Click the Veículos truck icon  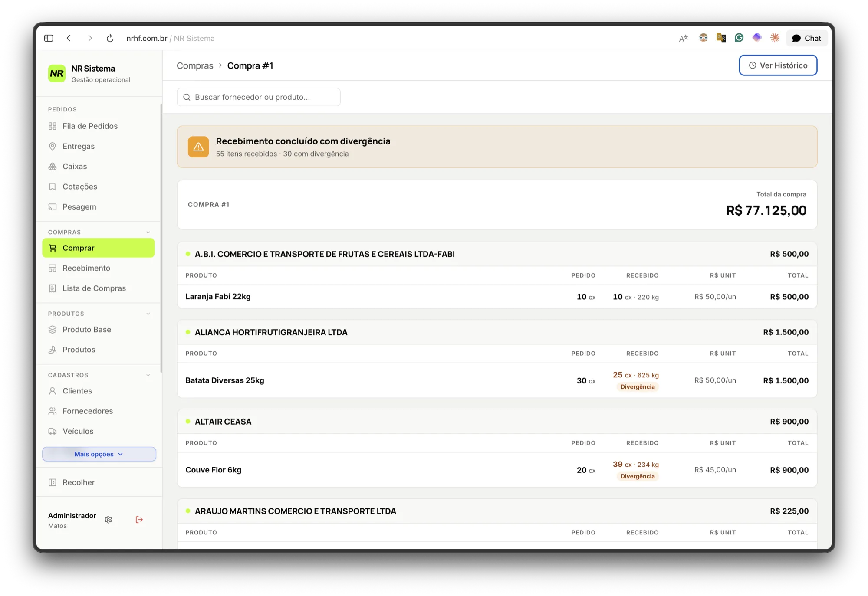click(x=53, y=431)
